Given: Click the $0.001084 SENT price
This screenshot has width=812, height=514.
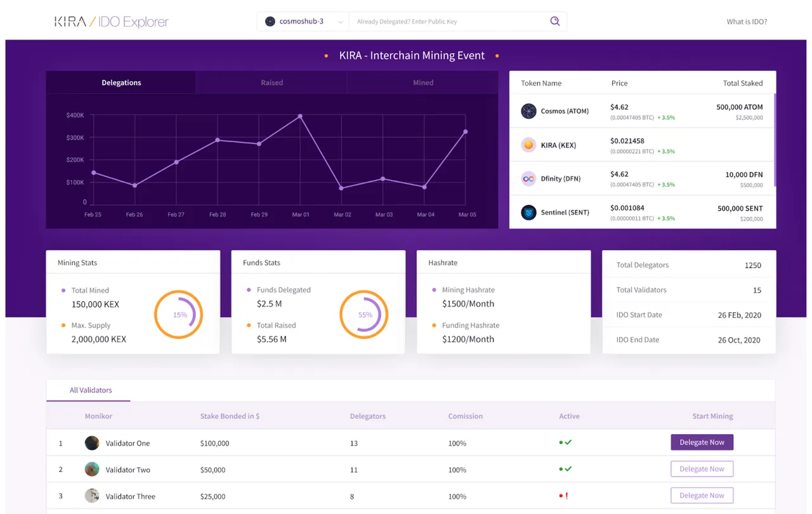Looking at the screenshot, I should pos(627,208).
